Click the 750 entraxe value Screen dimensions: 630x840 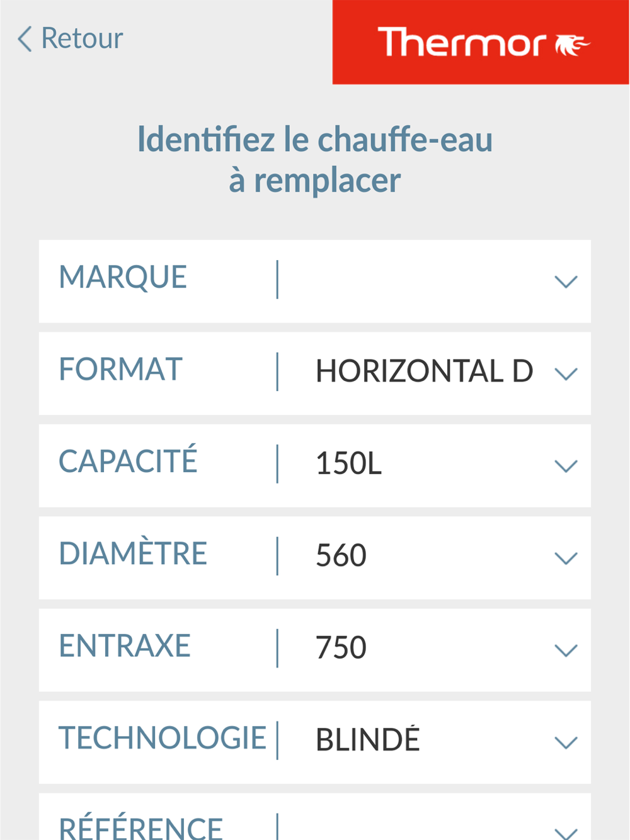(x=341, y=648)
